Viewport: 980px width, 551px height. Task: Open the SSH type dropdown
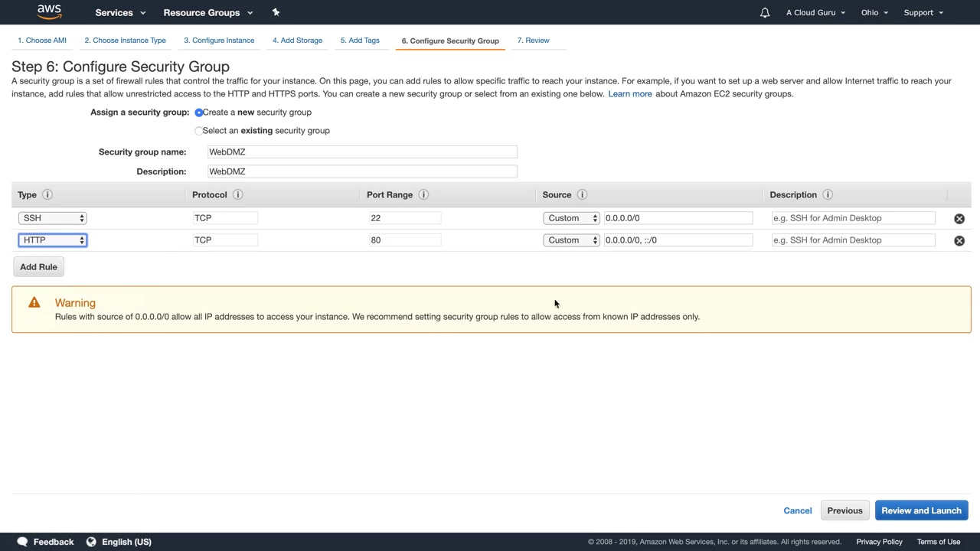click(x=53, y=218)
